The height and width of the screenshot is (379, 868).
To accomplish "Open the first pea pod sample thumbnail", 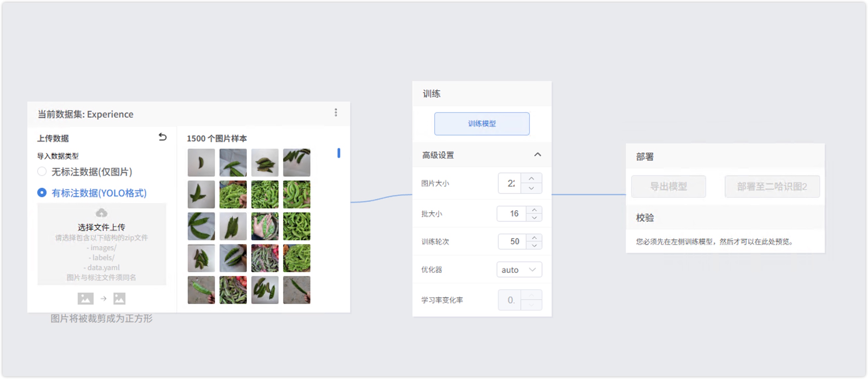I will pos(201,163).
